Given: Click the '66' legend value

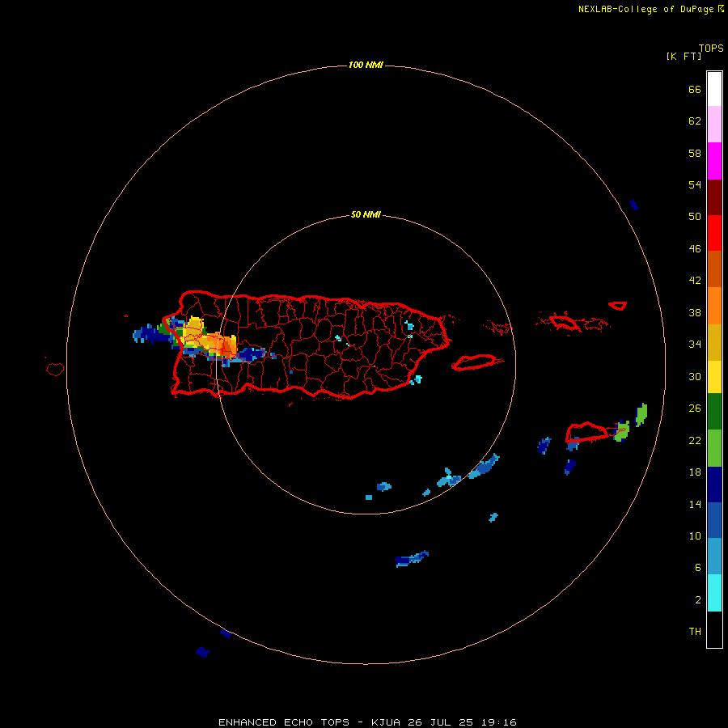Looking at the screenshot, I should point(695,90).
